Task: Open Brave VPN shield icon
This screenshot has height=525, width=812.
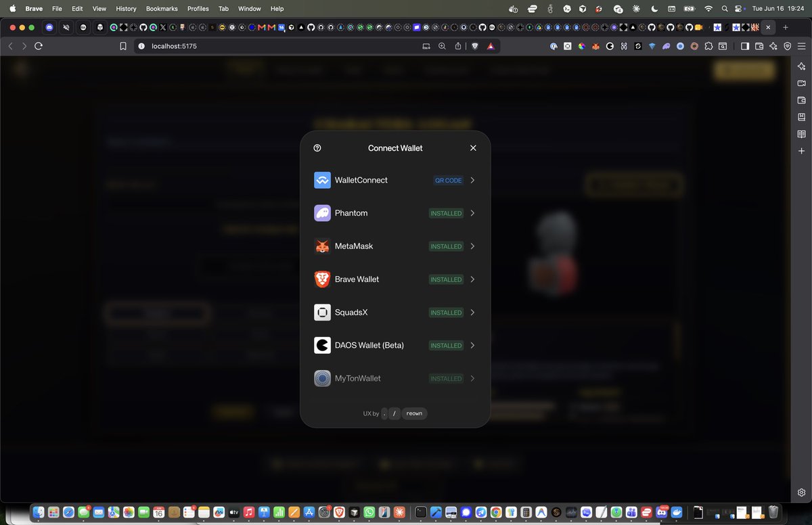Action: [x=787, y=46]
